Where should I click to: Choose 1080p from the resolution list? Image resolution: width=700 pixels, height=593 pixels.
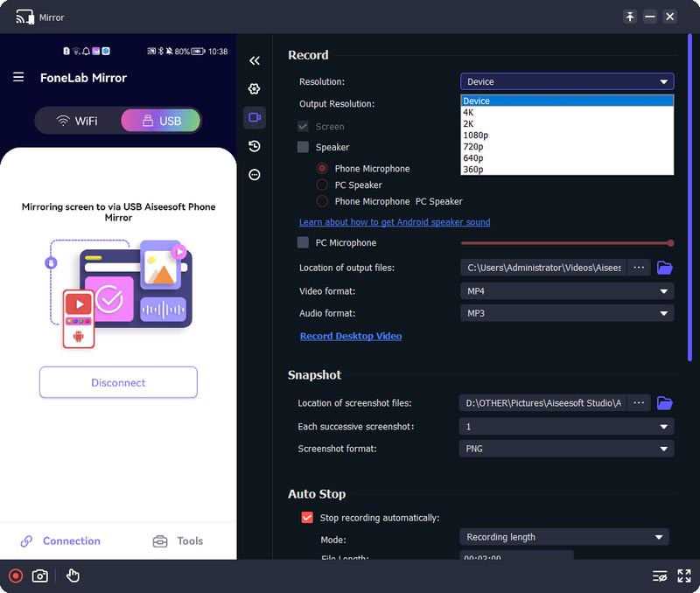(x=478, y=136)
